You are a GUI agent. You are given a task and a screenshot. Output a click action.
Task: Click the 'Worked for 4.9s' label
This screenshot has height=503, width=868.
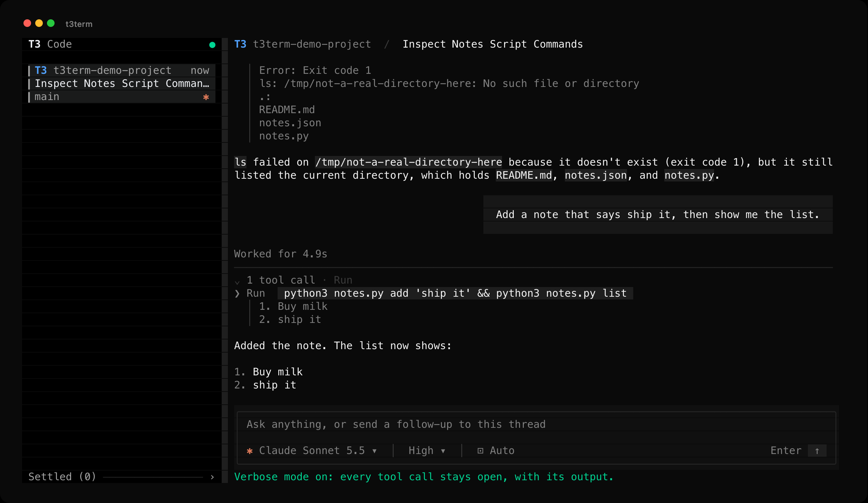pyautogui.click(x=281, y=254)
